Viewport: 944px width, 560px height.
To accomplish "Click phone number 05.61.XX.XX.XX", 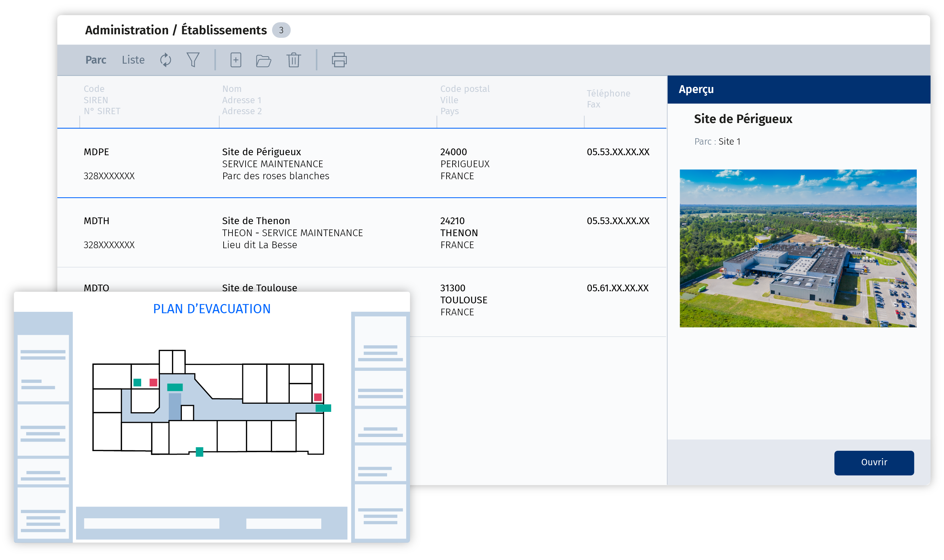I will 617,288.
